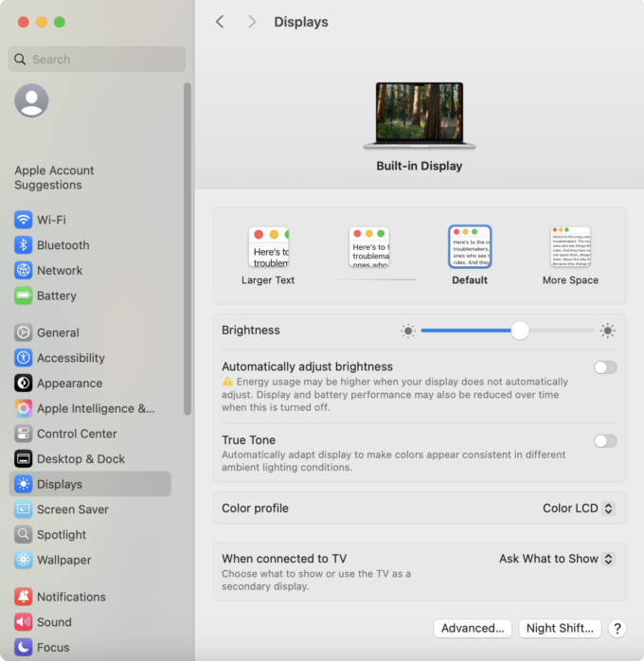644x661 pixels.
Task: Open Control Center settings pane
Action: click(x=90, y=434)
